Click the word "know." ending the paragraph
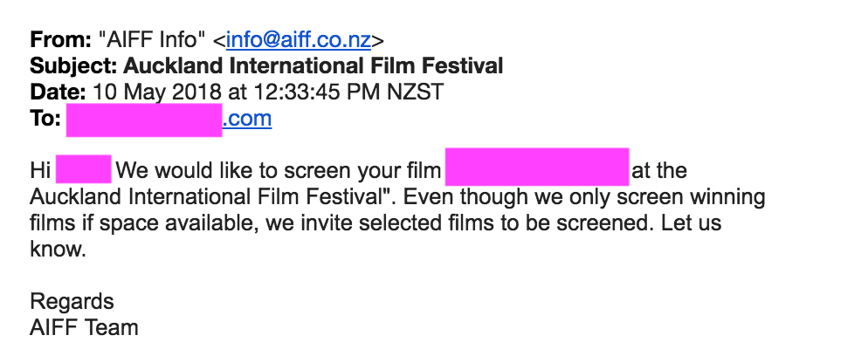 (x=59, y=250)
